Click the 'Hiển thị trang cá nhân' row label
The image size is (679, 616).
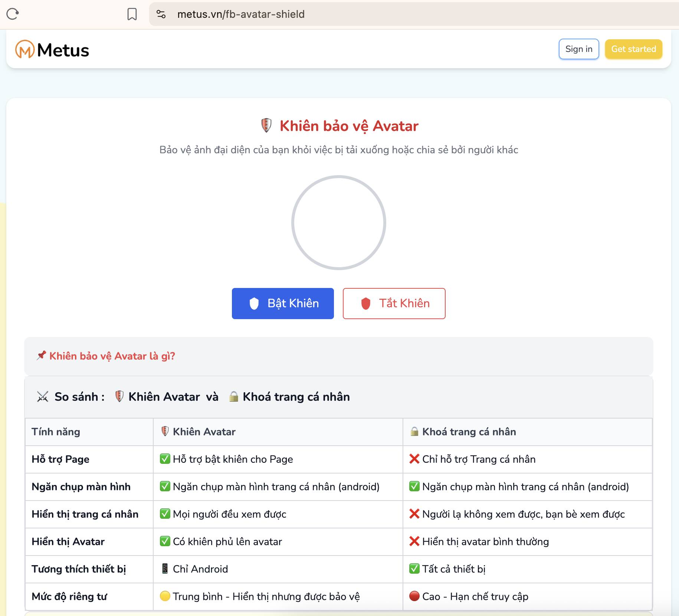pos(85,514)
